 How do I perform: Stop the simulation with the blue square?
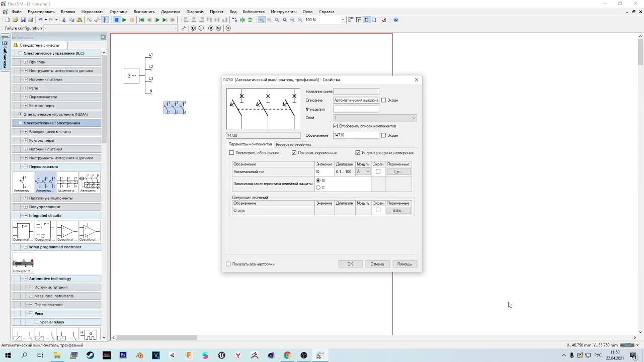pos(116,20)
